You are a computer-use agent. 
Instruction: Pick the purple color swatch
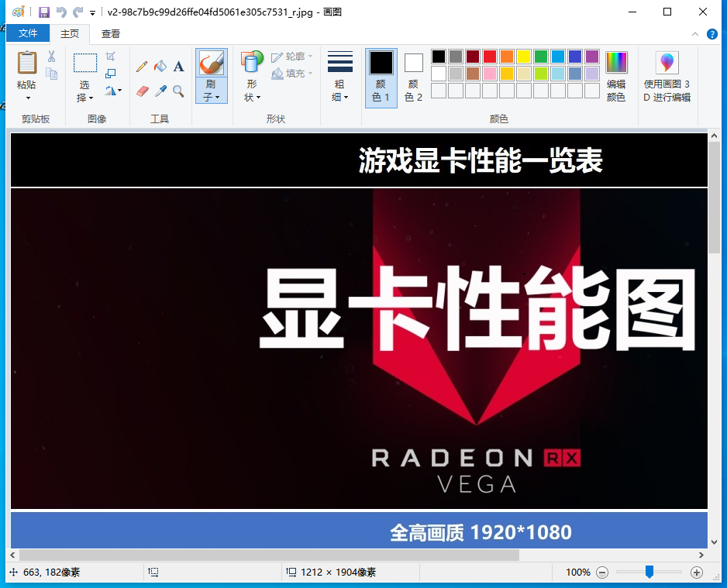tap(591, 57)
